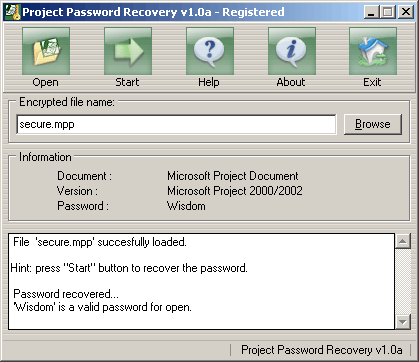Click the recovered password Wisdom text
Screen dimensions: 419x362
click(186, 206)
